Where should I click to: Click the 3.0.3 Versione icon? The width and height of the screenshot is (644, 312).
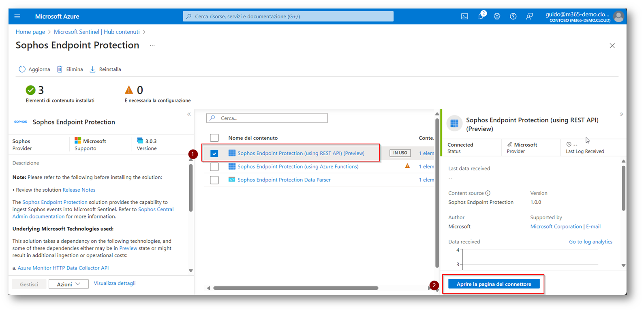140,141
